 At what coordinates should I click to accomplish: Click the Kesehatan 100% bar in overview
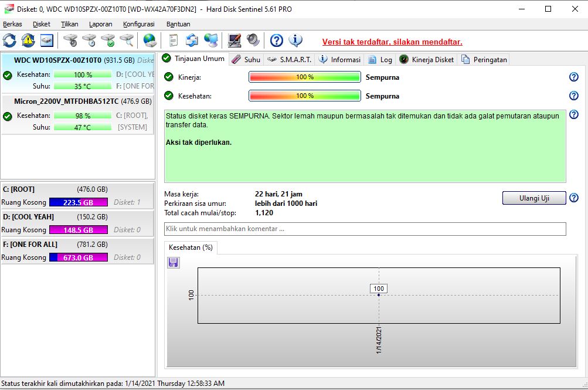coord(305,96)
